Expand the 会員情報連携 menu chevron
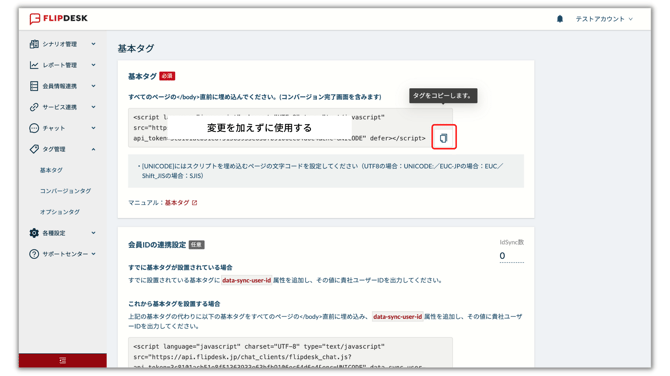Viewport: 670px width, 376px height. click(93, 86)
